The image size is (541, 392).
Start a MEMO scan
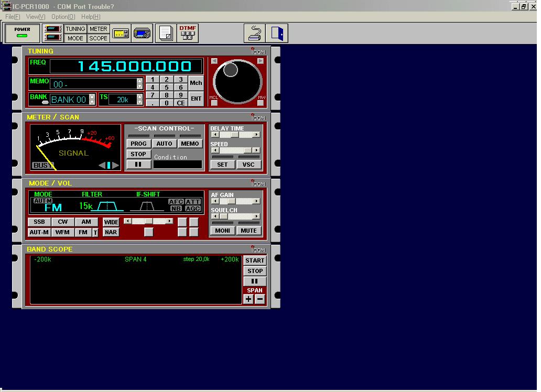pyautogui.click(x=190, y=144)
